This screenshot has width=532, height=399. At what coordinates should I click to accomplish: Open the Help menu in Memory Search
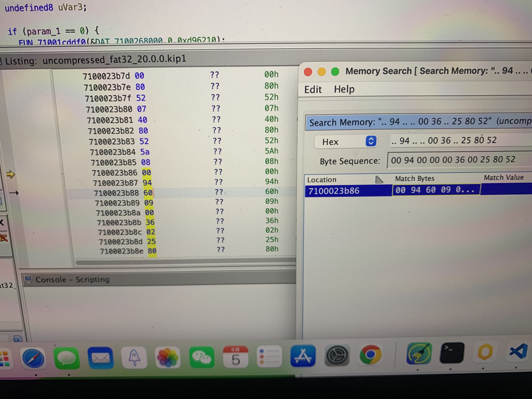[x=344, y=89]
